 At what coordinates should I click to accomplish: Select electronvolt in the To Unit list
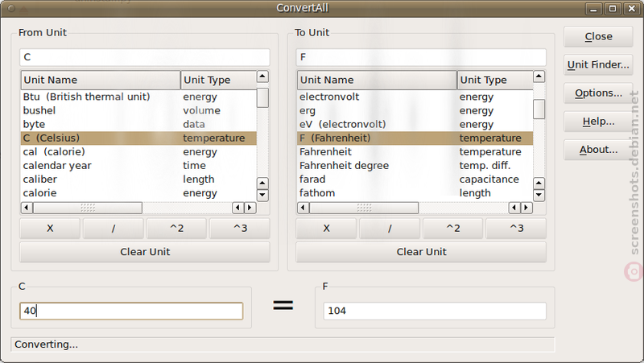(x=415, y=97)
